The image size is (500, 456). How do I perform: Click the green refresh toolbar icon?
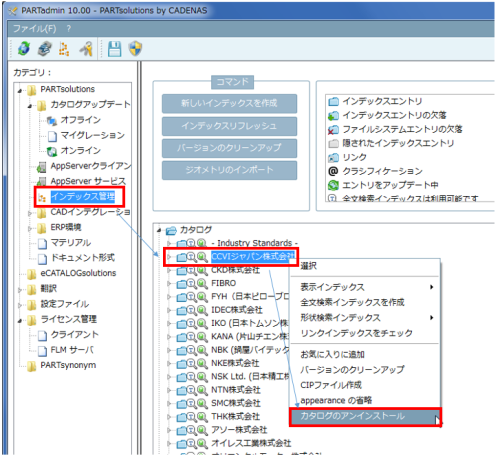(24, 49)
